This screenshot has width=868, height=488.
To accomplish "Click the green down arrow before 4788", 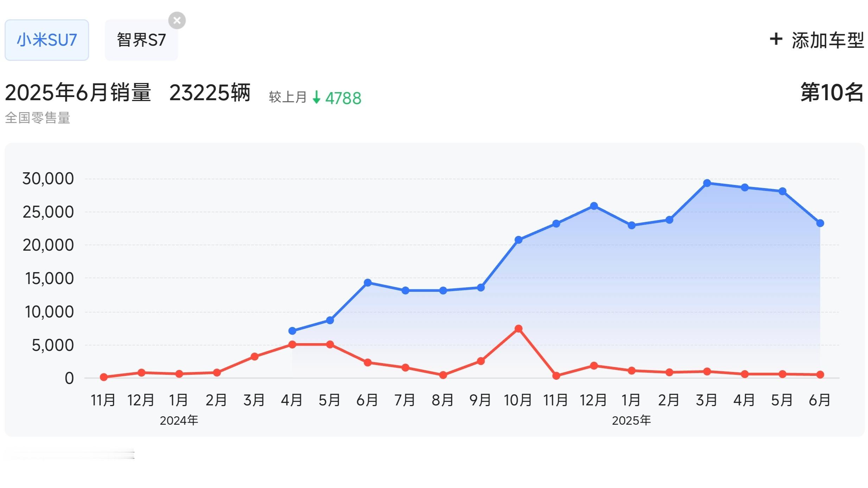I will [x=316, y=97].
